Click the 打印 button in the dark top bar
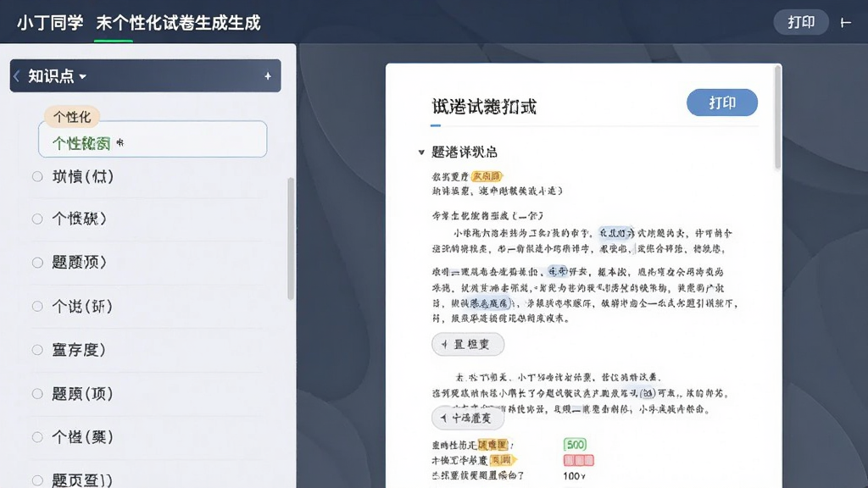 pyautogui.click(x=800, y=22)
